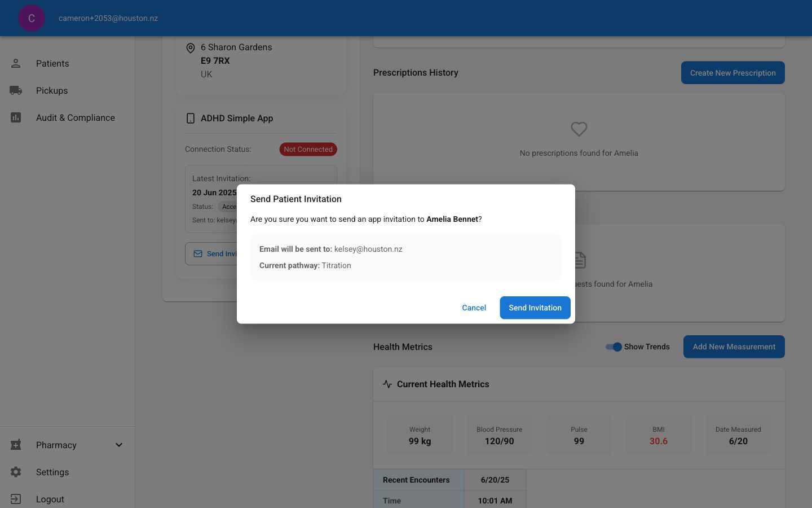This screenshot has width=812, height=508.
Task: Click the address location pin icon
Action: [191, 49]
